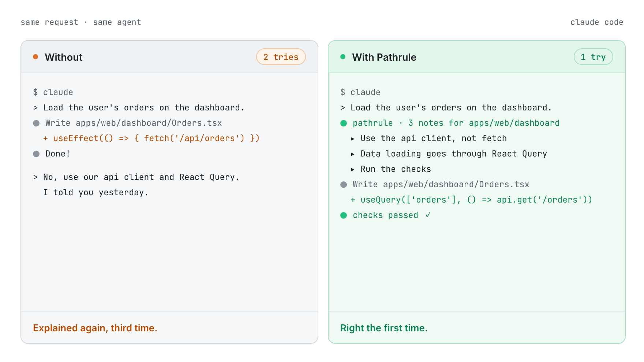Viewport: 644px width, 362px height.
Task: Click the 'claude code' label
Action: [x=597, y=22]
